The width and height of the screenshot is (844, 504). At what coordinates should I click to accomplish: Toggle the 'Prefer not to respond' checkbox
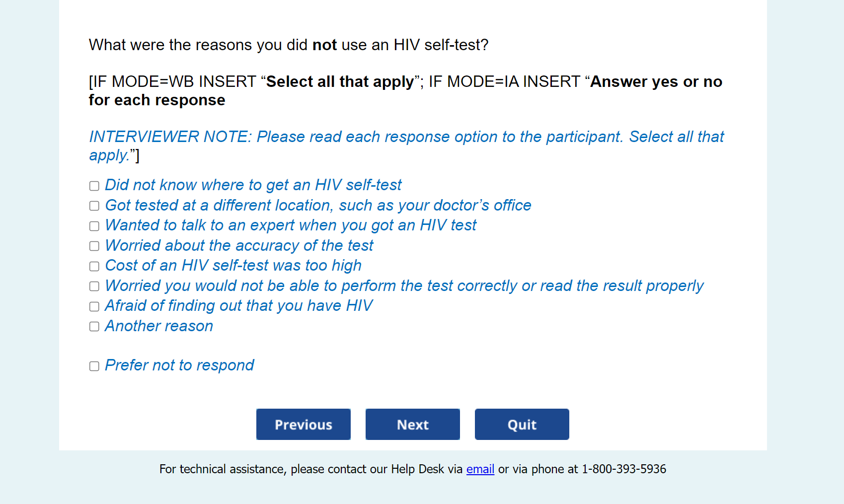(x=94, y=366)
